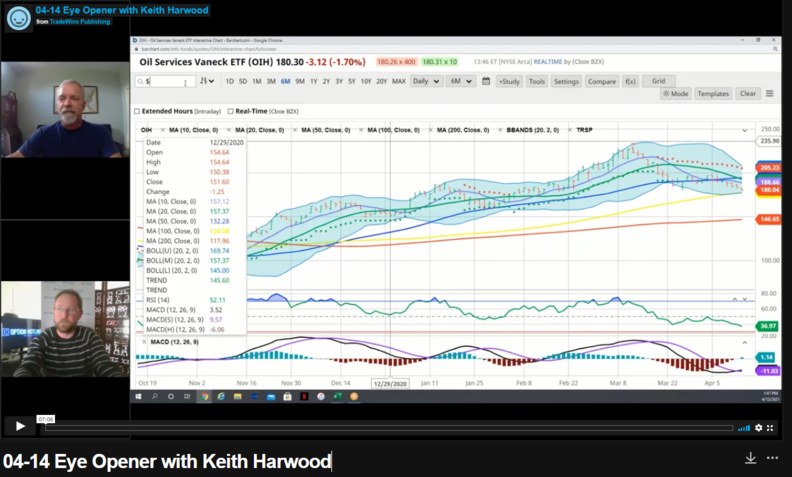Remove the MA (200, Close, 0) study
Viewport: 792px width, 477px height.
(x=430, y=130)
